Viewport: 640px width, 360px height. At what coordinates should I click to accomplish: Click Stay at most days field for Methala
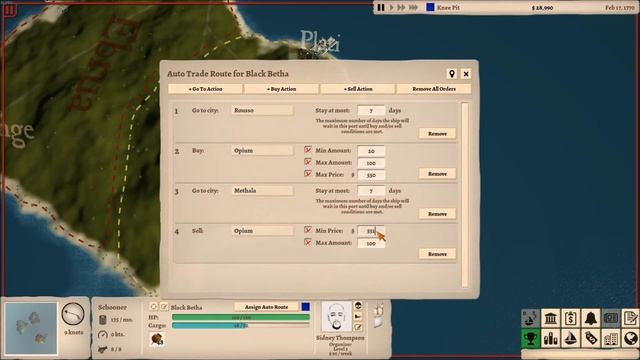click(x=371, y=191)
